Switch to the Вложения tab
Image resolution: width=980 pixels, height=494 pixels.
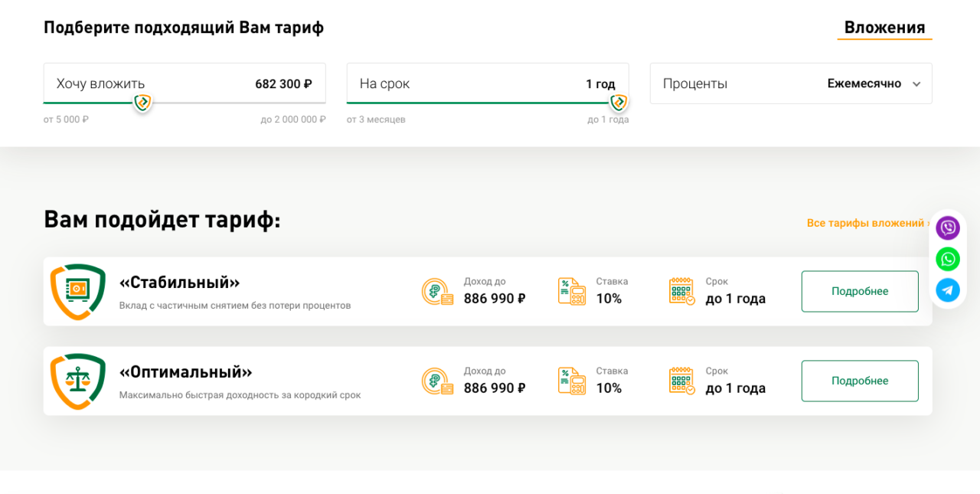(884, 28)
